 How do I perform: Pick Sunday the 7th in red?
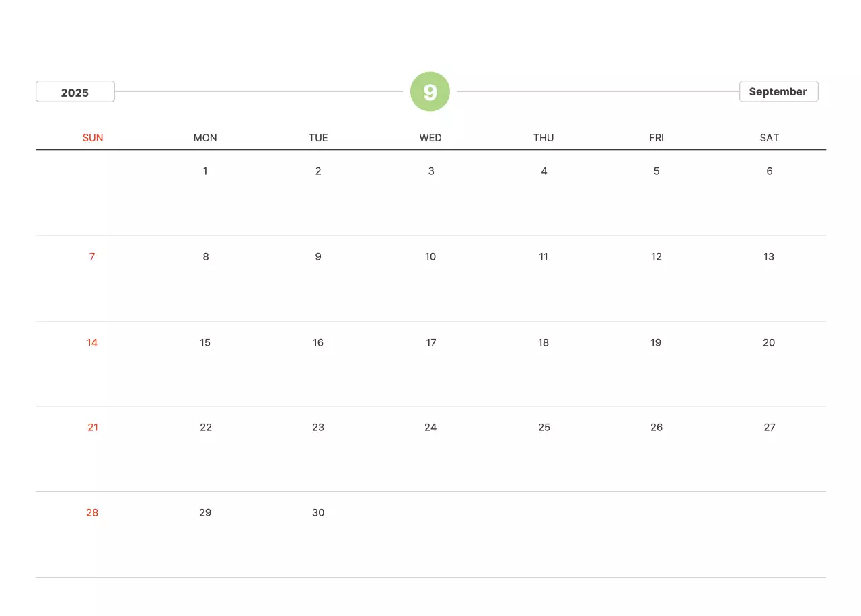click(92, 257)
